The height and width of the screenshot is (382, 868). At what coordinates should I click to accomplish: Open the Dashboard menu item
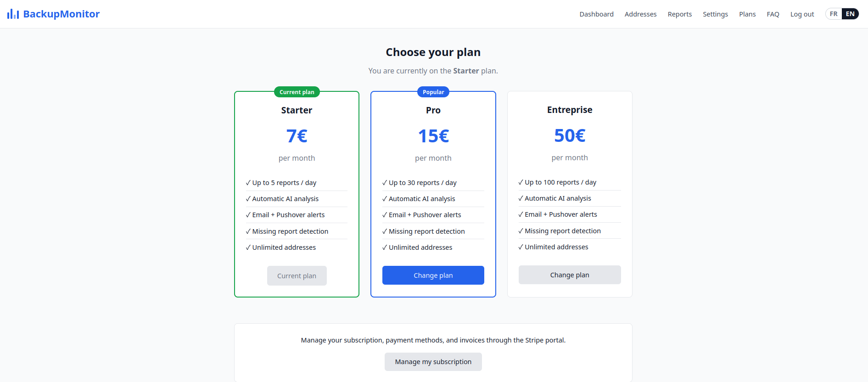pos(596,14)
